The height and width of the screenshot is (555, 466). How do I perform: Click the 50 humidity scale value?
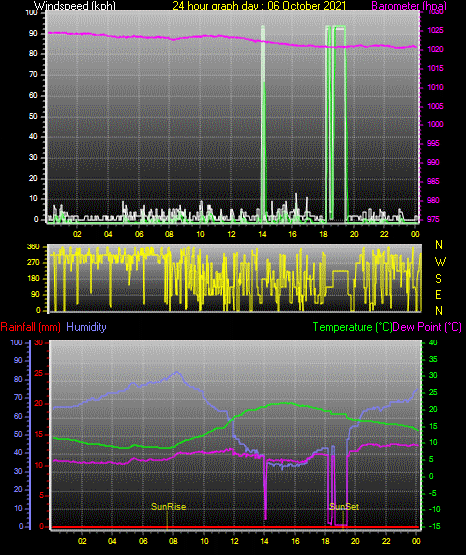point(18,434)
